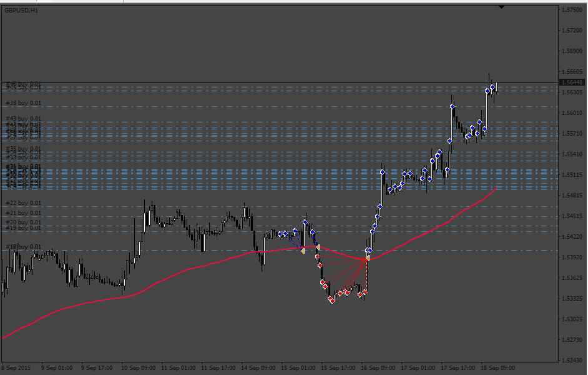The image size is (588, 375).
Task: Click the 9 Sep 17:00 time axis label
Action: point(97,368)
